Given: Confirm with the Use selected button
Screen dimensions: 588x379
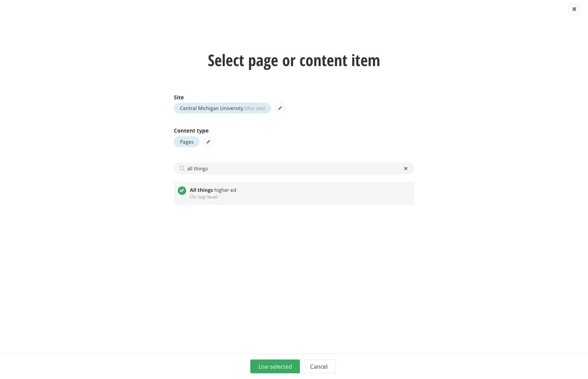Looking at the screenshot, I should [275, 366].
